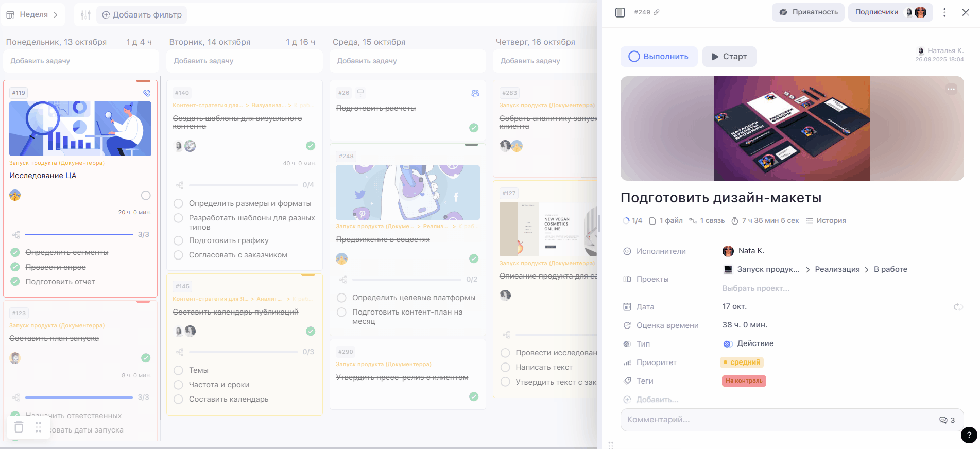
Task: Open Выбрать проект dropdown
Action: pos(755,288)
